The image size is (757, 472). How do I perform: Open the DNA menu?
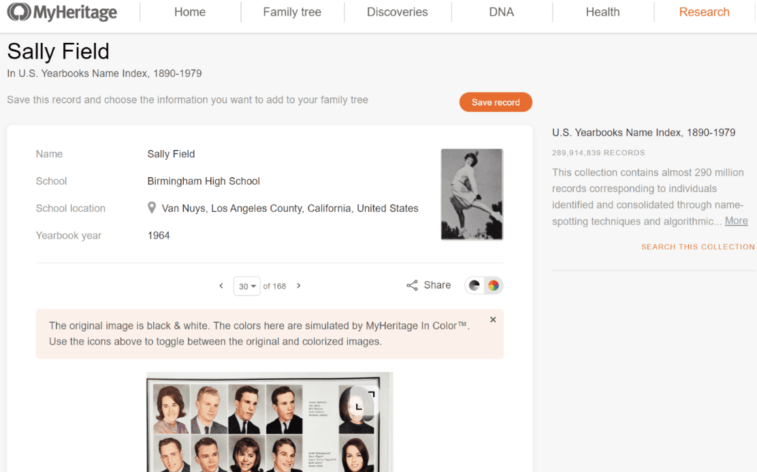[501, 12]
